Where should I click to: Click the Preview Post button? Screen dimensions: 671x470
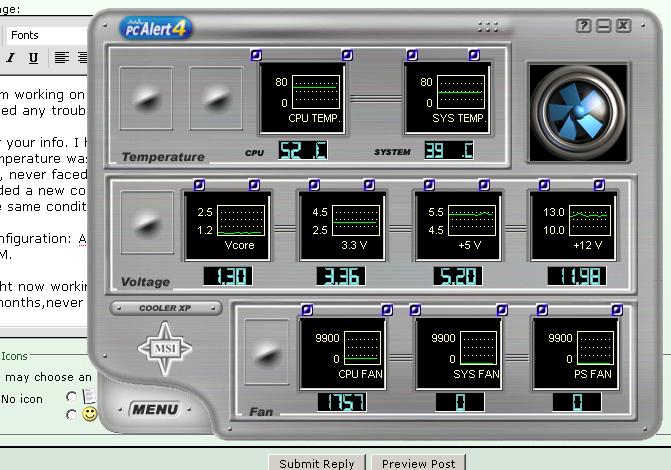(419, 463)
